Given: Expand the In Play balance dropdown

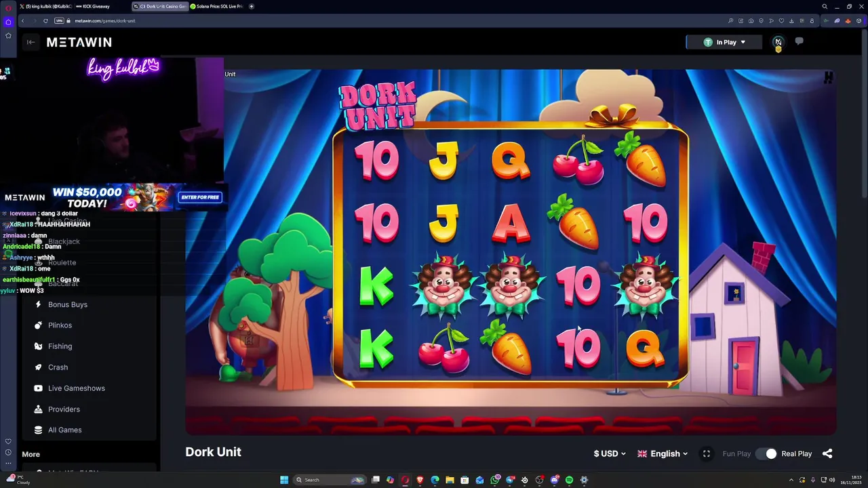Looking at the screenshot, I should click(x=724, y=42).
